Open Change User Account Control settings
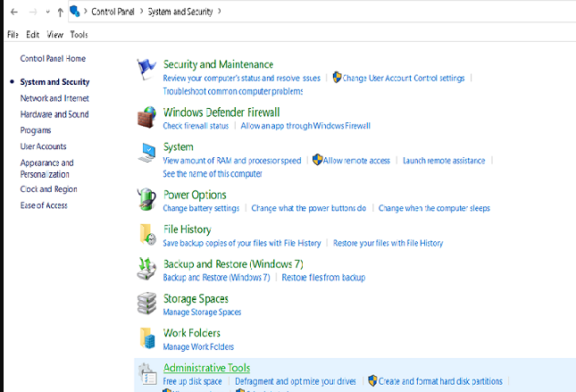 (x=404, y=79)
